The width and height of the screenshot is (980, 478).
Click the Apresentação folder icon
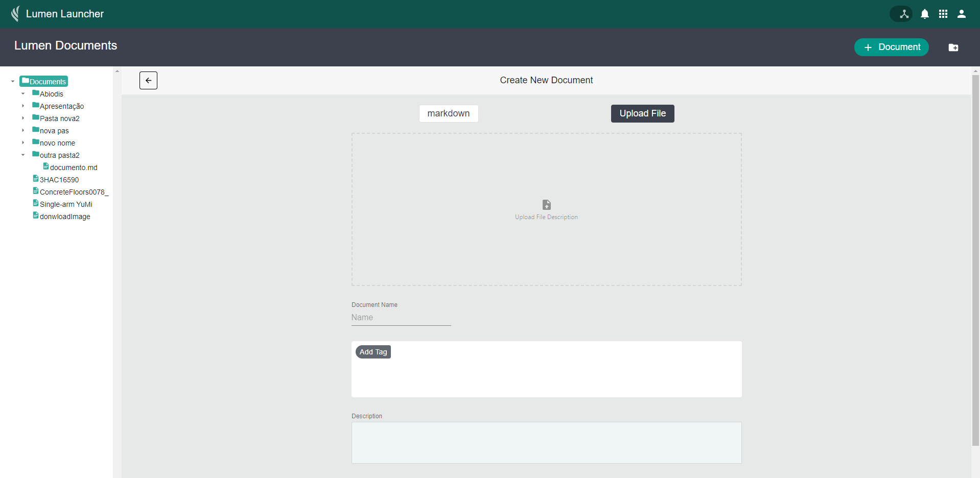click(36, 105)
